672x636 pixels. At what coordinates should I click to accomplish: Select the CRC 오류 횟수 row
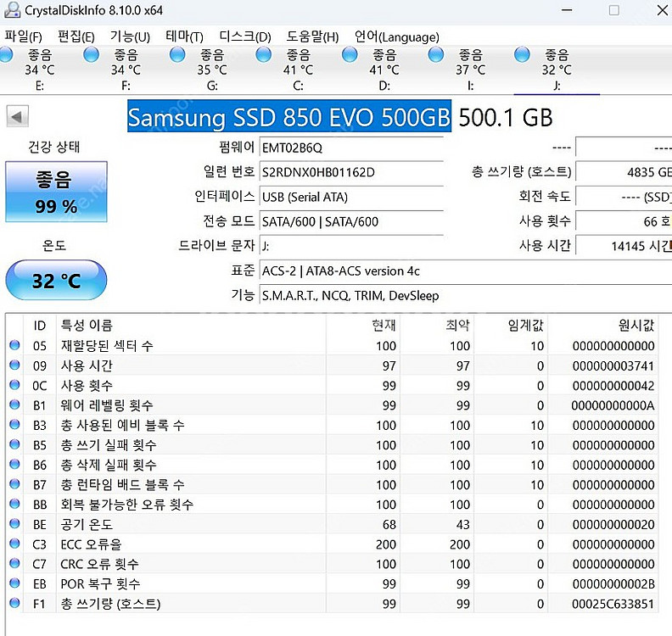point(332,564)
